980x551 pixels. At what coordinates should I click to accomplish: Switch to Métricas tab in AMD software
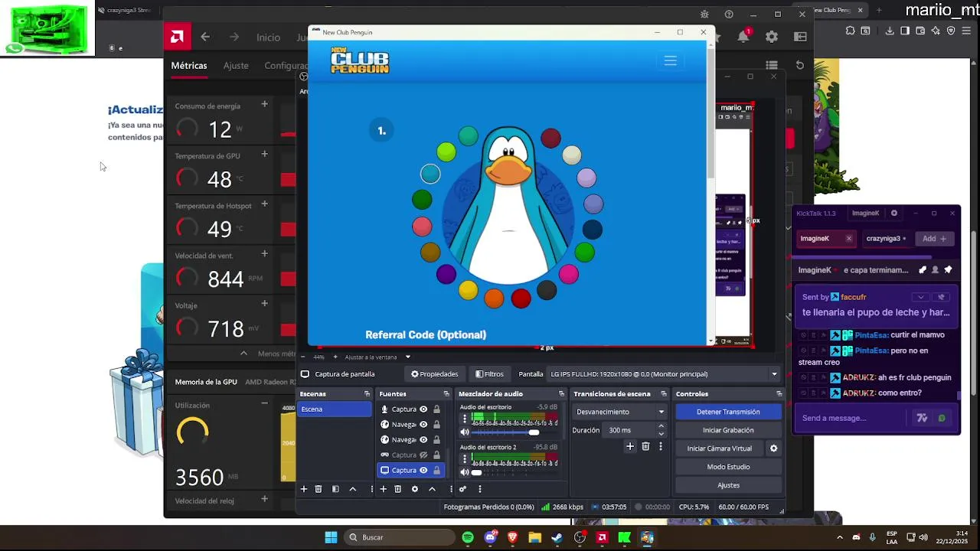click(x=189, y=66)
